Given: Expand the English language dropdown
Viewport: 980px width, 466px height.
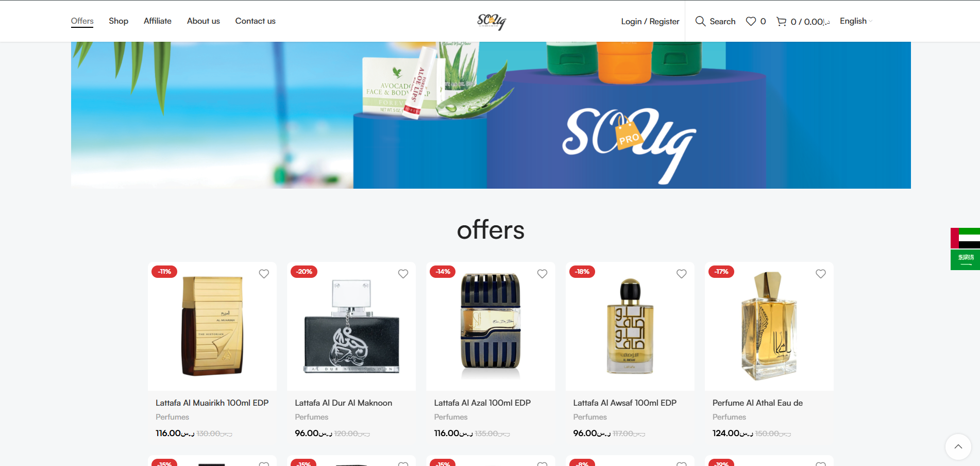Looking at the screenshot, I should (856, 21).
